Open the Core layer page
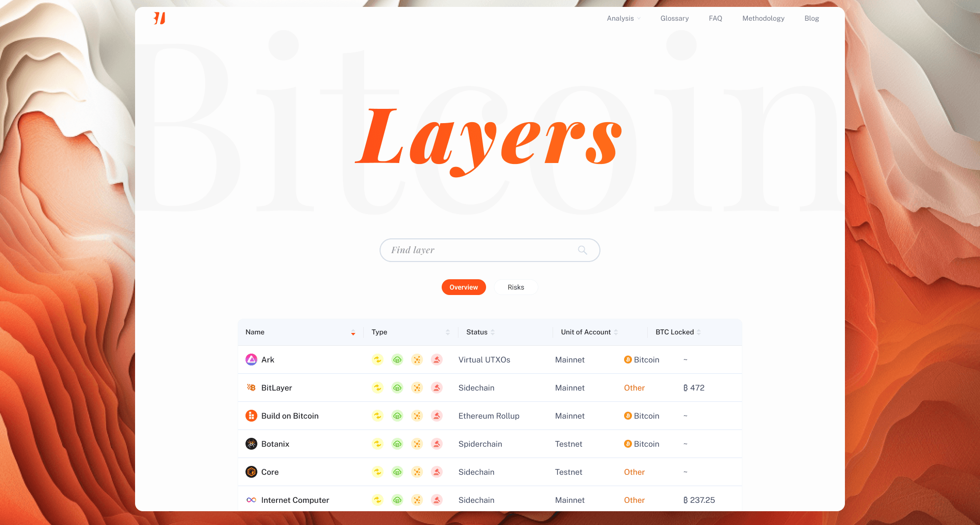 point(270,472)
